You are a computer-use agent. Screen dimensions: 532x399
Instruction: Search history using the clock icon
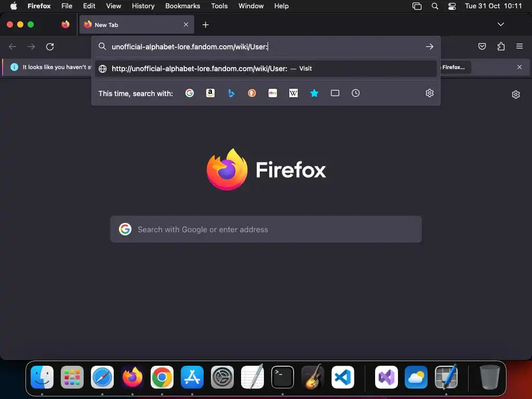tap(355, 93)
